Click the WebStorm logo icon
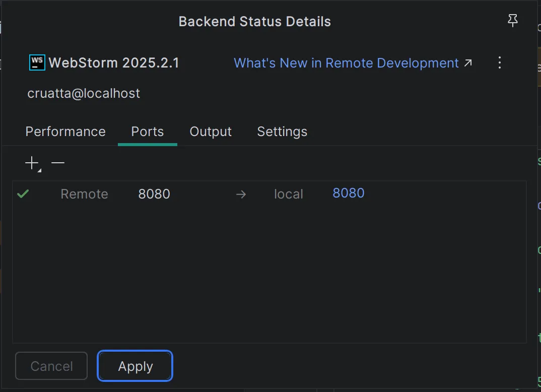This screenshot has height=392, width=541. click(37, 62)
